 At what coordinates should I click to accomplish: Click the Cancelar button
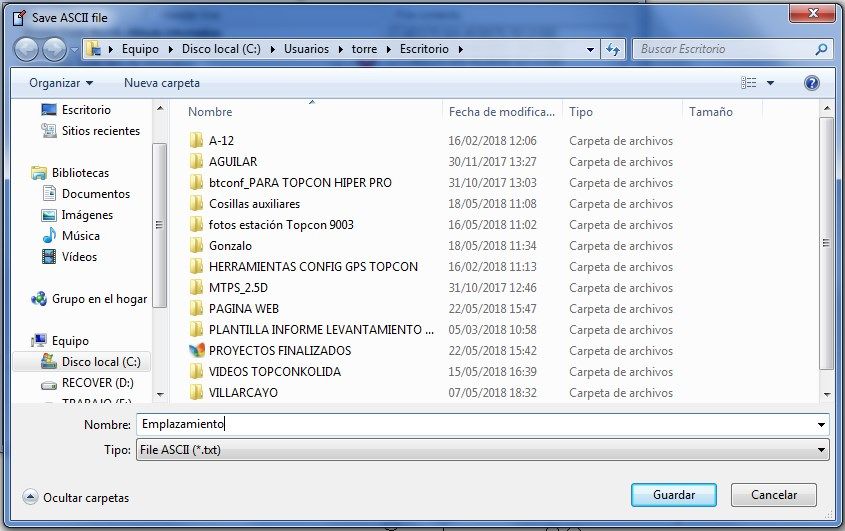[x=774, y=495]
